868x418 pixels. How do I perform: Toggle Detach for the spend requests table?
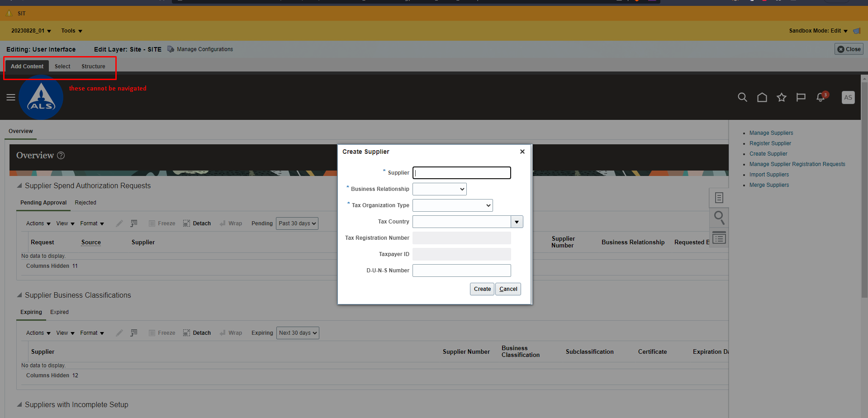[197, 223]
